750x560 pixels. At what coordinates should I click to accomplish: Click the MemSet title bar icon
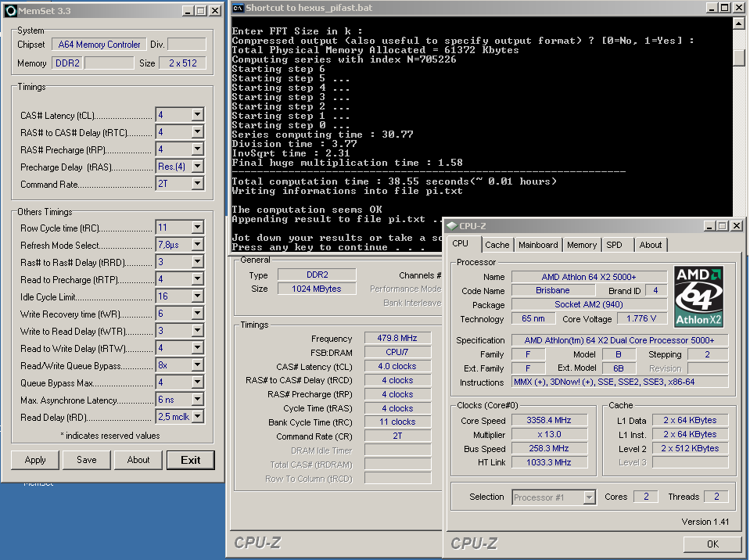click(10, 10)
